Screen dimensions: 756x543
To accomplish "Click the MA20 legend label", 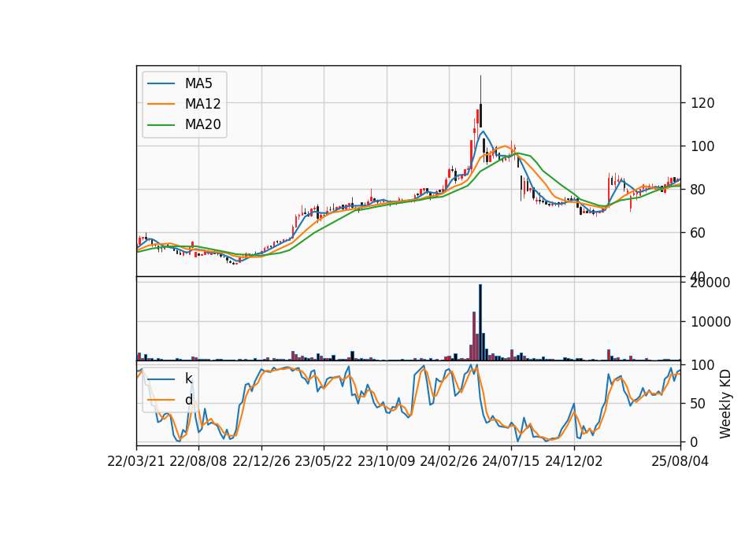I will (x=202, y=124).
